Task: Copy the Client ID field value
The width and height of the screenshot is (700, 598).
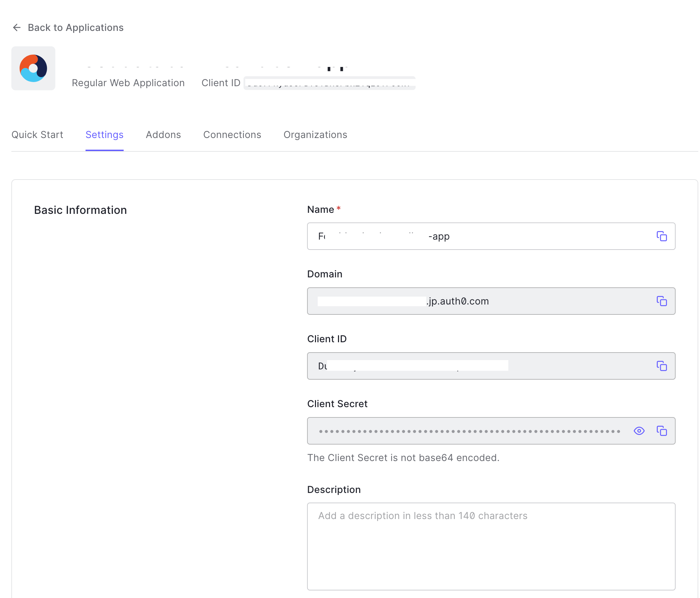Action: pyautogui.click(x=662, y=366)
